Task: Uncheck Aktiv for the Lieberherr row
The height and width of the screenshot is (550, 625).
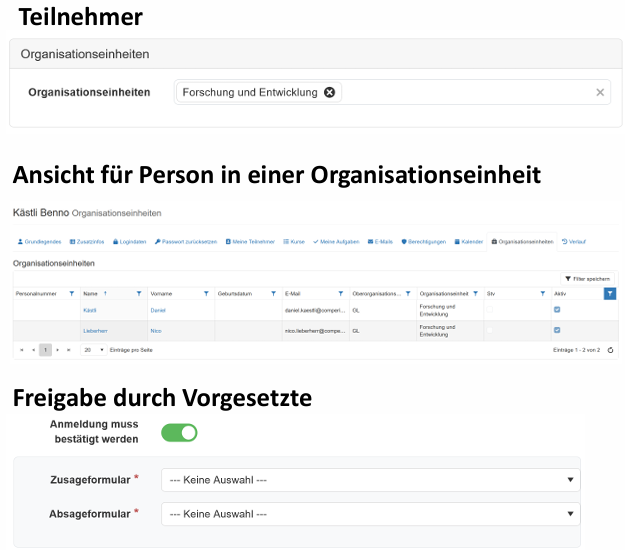Action: (557, 330)
